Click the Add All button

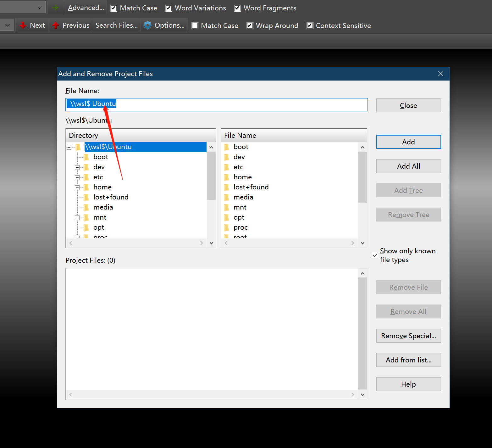click(408, 166)
